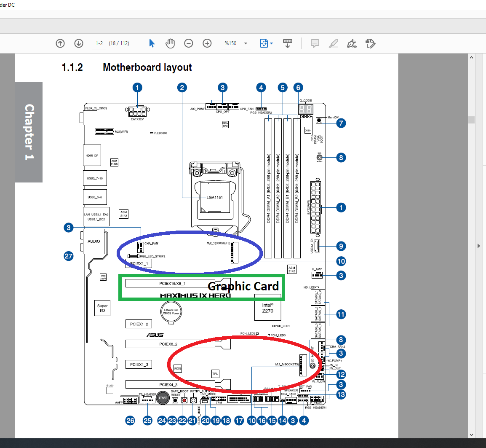
Task: Click the ROG chip box
Action: pyautogui.click(x=178, y=369)
